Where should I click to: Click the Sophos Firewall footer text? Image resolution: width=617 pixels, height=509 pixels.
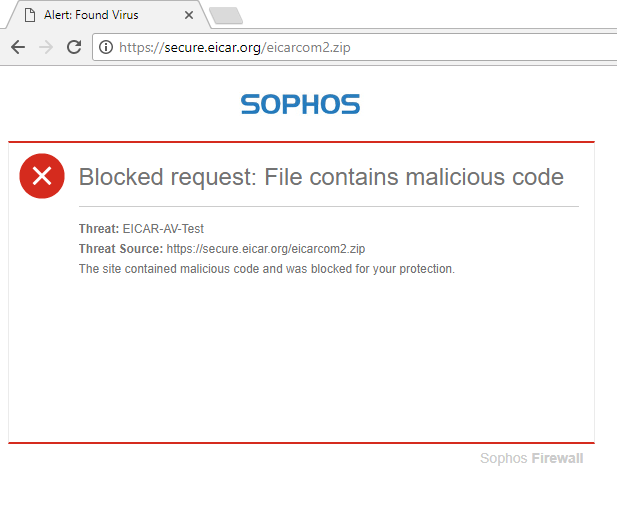click(x=532, y=458)
